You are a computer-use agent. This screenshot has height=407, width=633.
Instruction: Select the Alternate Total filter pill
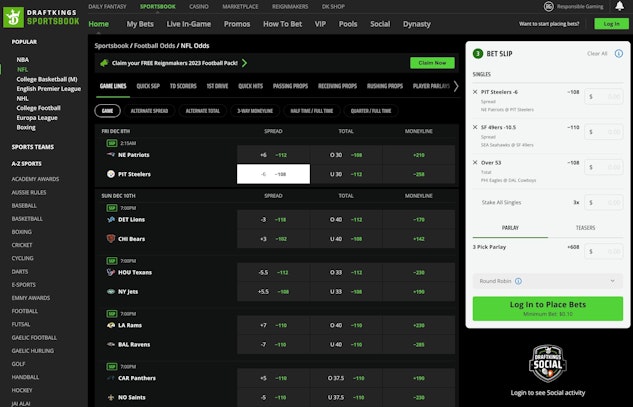[x=203, y=111]
